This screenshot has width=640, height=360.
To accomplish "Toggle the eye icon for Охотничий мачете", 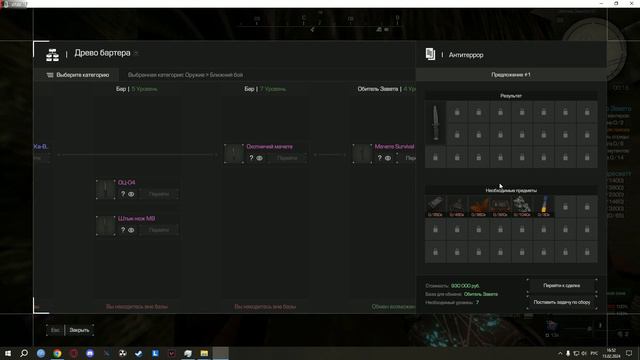I will coord(259,158).
